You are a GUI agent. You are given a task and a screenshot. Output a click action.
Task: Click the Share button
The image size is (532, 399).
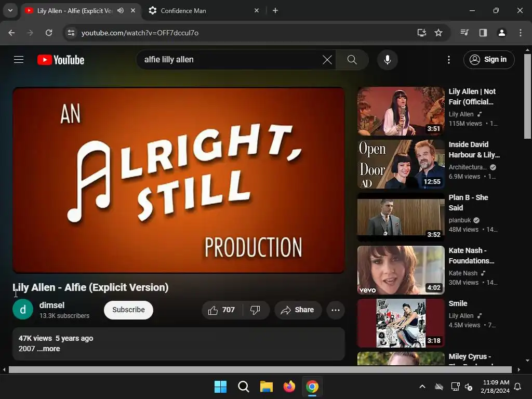[x=298, y=310]
